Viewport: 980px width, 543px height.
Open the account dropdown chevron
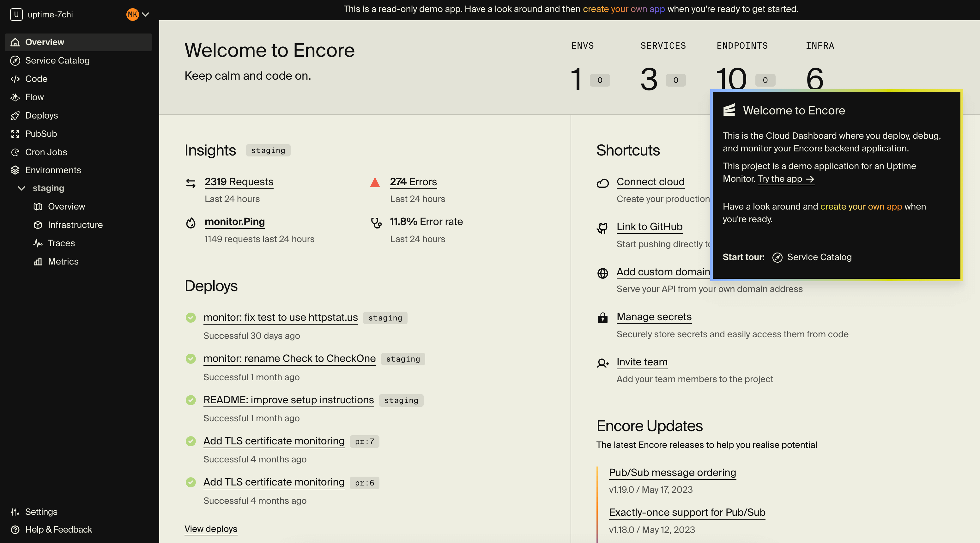[145, 15]
